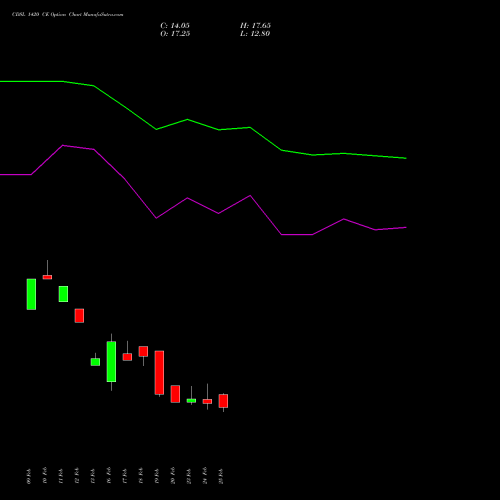Click the '20 Feb' date axis label
This screenshot has height=500, width=500.
point(173,475)
